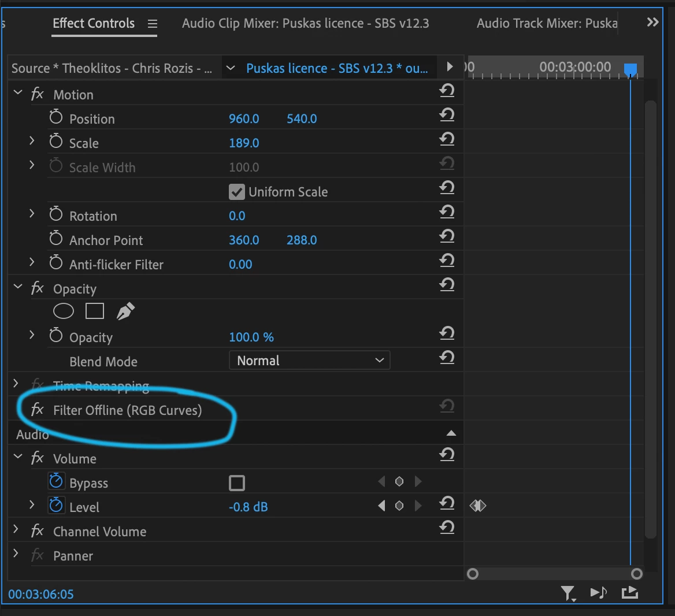Viewport: 675px width, 616px height.
Task: Reset the Uniform Scale parameter
Action: pyautogui.click(x=447, y=187)
